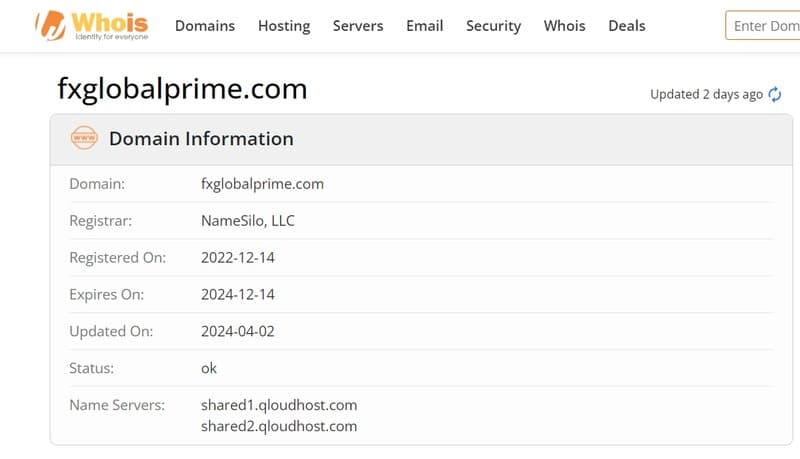
Task: Click the fxglobalprime.com page heading
Action: click(x=182, y=89)
